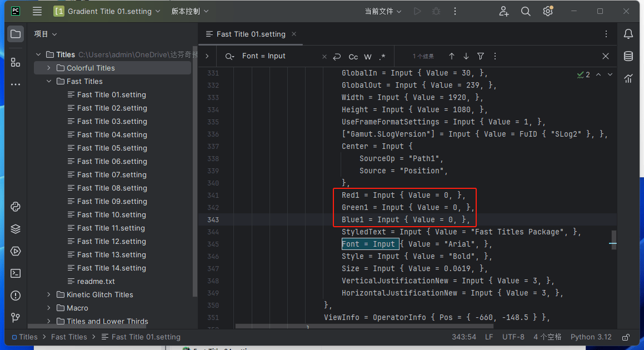
Task: Open the Structure tool window
Action: (x=16, y=62)
